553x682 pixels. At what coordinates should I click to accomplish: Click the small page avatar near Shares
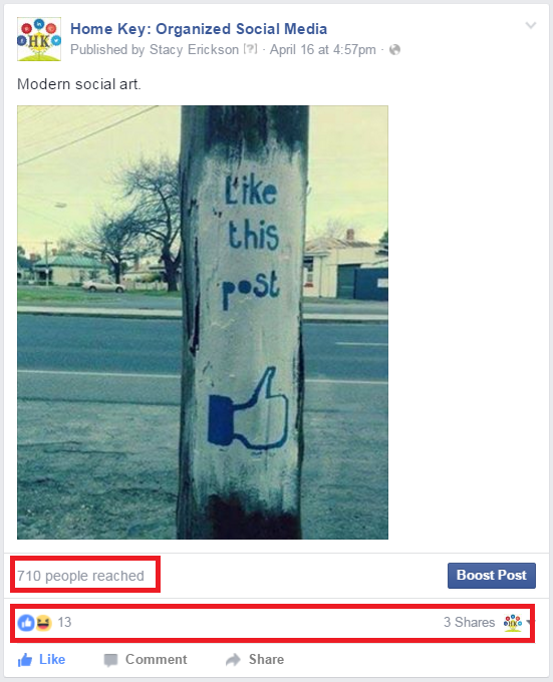coord(513,623)
